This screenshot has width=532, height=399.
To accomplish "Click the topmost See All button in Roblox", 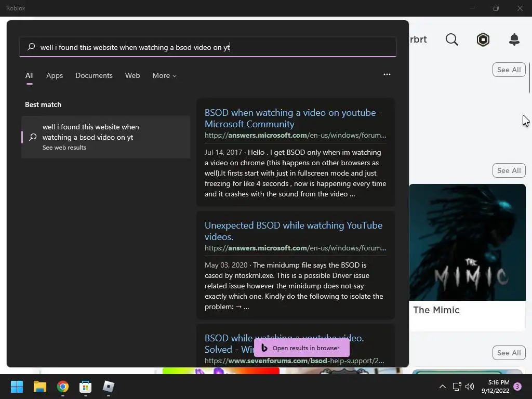I will point(509,70).
